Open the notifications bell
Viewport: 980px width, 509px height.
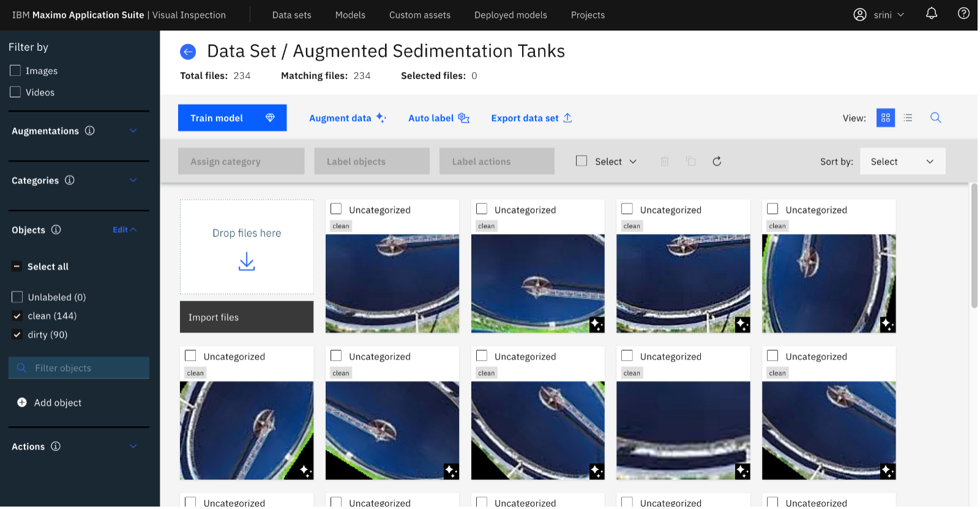931,13
